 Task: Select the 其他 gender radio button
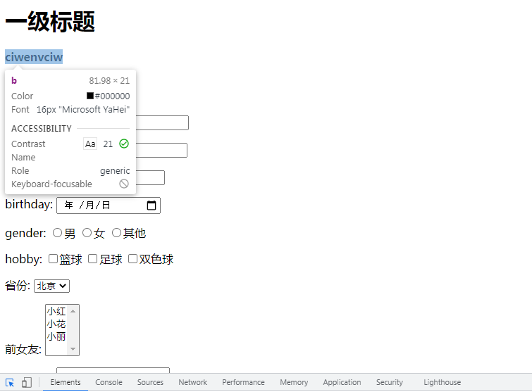click(x=116, y=233)
